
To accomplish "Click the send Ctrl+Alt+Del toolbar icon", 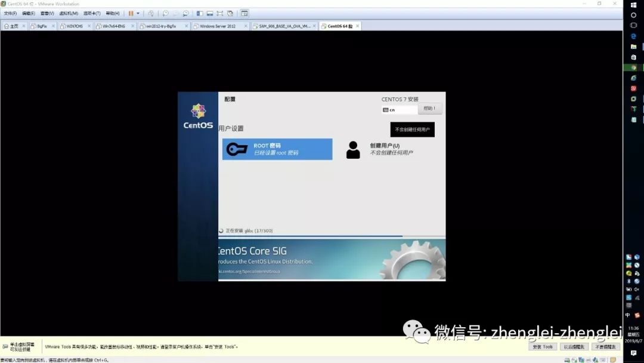I will click(151, 14).
